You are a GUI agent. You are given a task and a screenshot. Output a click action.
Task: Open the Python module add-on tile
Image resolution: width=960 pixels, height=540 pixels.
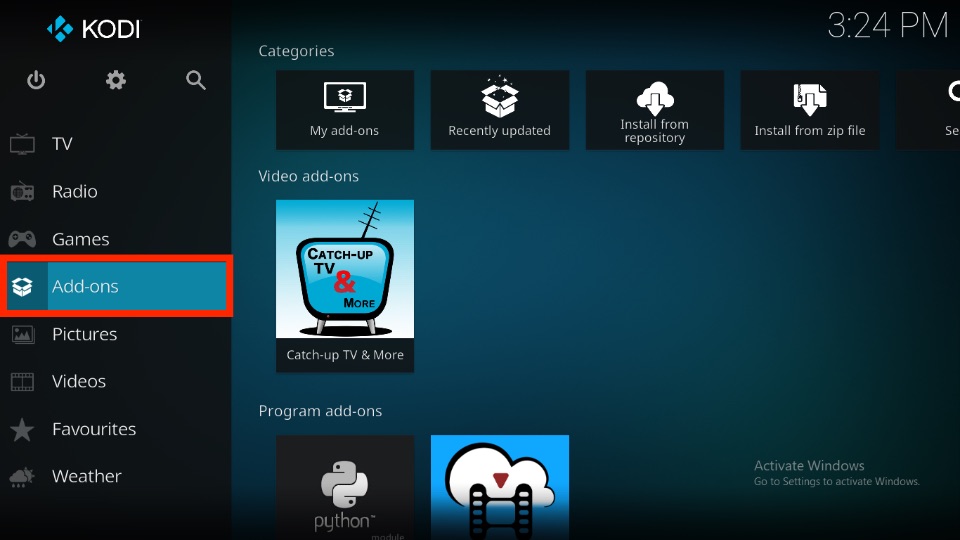[345, 487]
